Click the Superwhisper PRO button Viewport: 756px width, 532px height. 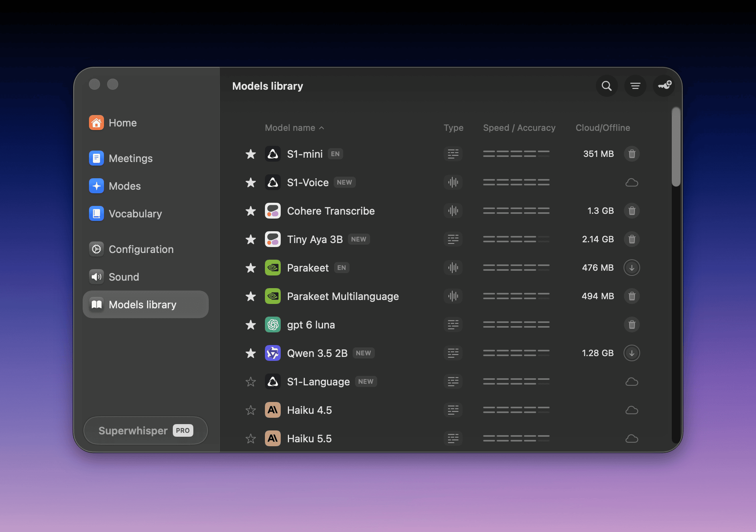tap(146, 430)
